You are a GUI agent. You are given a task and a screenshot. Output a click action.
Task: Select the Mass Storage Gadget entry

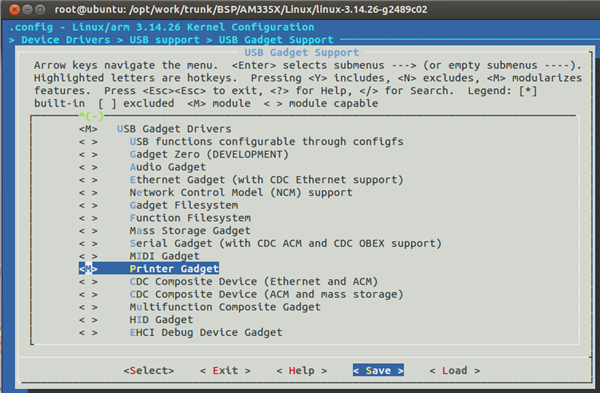point(190,231)
